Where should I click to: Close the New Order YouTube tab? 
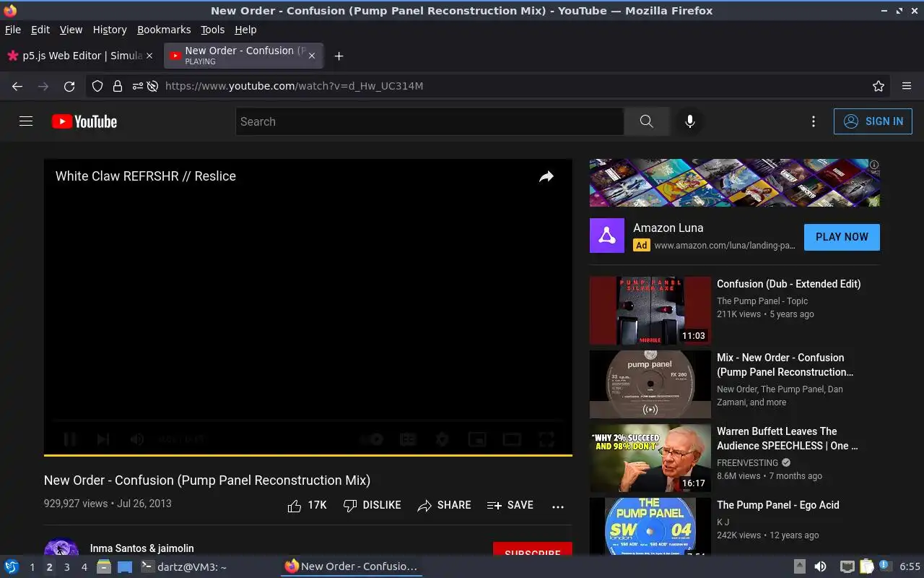[x=312, y=56]
